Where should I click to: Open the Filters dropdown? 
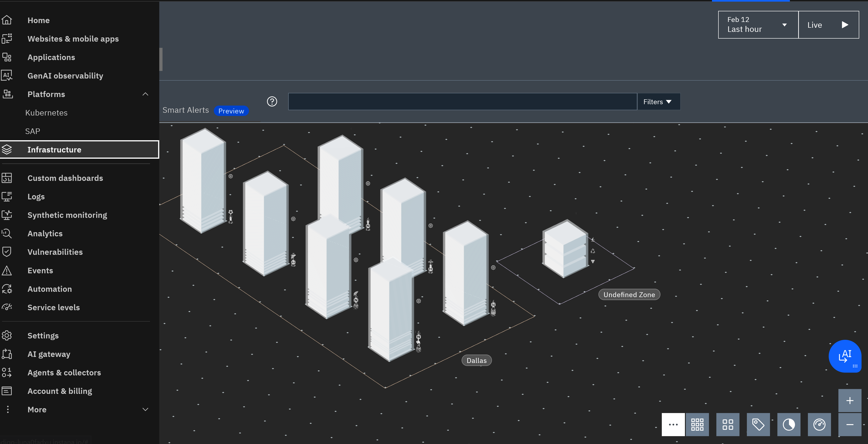coord(658,102)
